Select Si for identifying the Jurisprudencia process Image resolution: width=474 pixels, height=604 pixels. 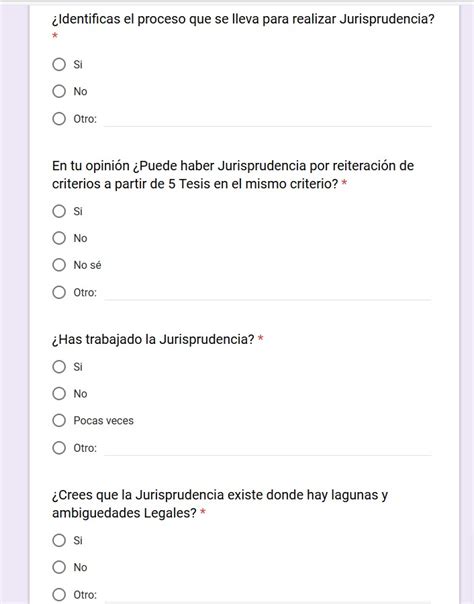coord(59,64)
